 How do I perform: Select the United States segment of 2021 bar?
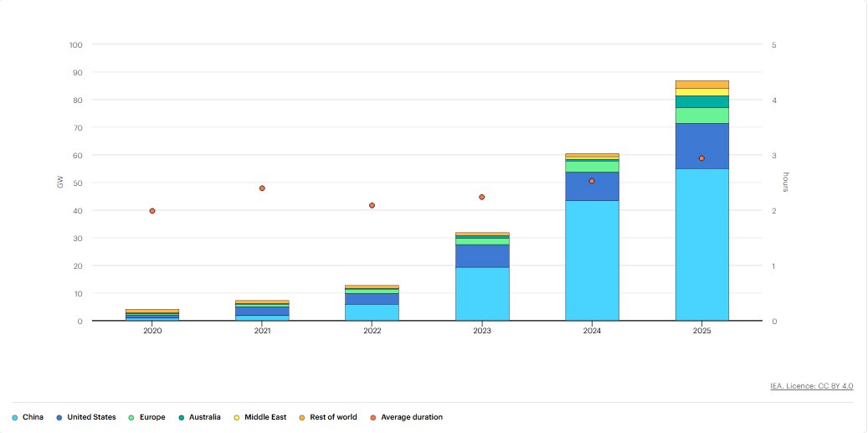click(x=262, y=312)
